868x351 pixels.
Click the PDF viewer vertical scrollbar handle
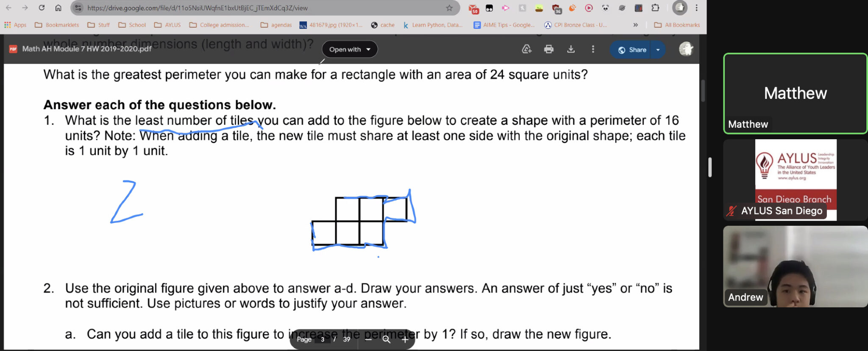703,91
